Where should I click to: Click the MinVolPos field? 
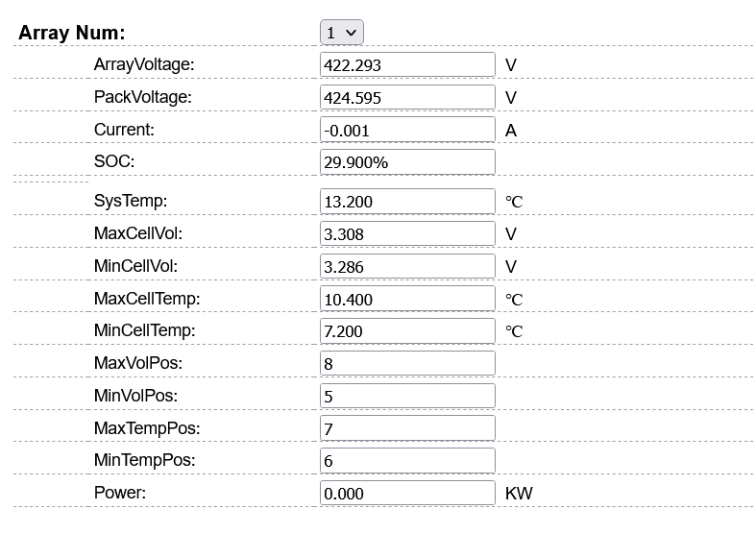tap(407, 396)
